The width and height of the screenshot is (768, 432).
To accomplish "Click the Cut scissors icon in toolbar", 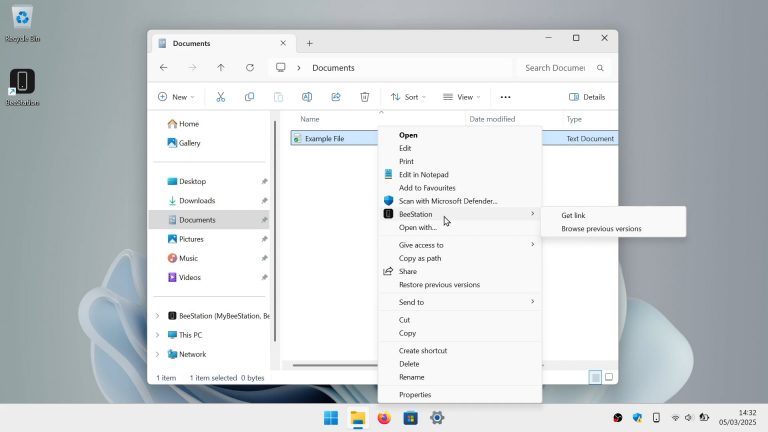I will click(220, 97).
